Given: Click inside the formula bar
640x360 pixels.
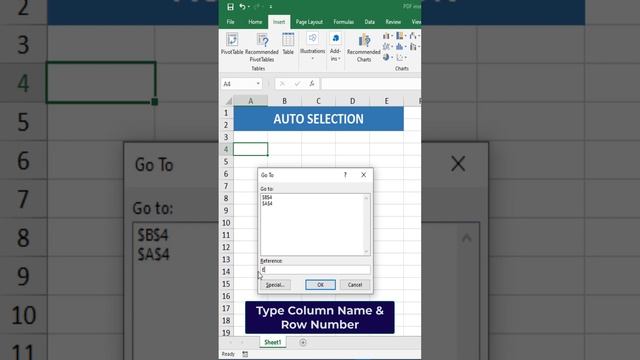Looking at the screenshot, I should [371, 84].
